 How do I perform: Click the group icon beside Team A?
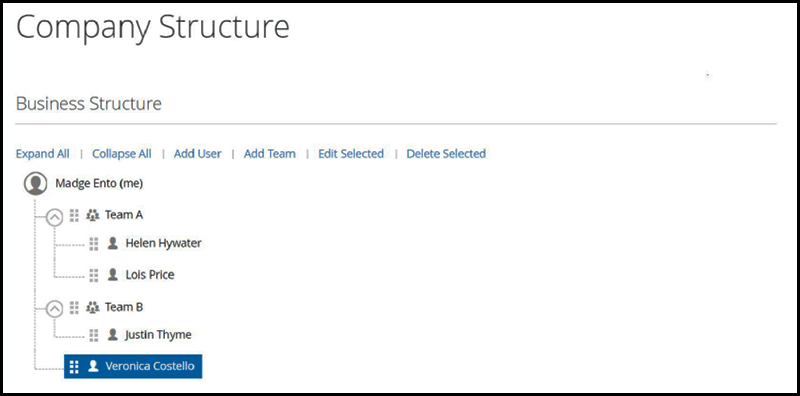click(x=92, y=215)
